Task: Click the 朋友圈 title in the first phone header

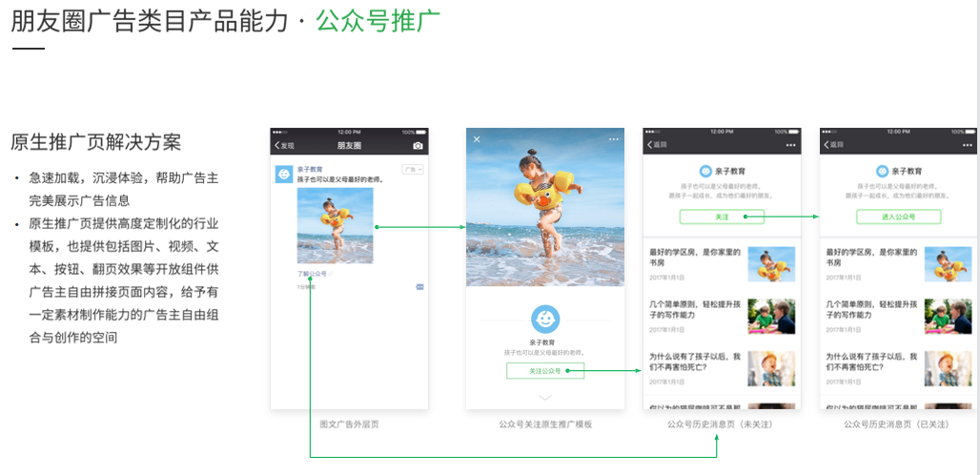Action: (x=349, y=146)
